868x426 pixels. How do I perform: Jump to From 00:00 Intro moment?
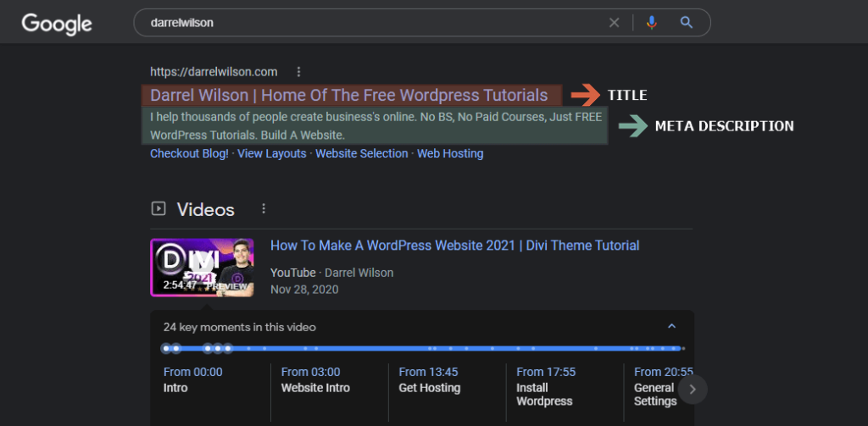pos(192,379)
